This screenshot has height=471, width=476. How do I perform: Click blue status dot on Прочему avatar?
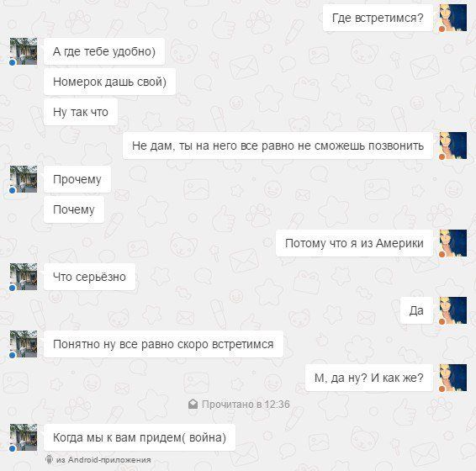(12, 190)
